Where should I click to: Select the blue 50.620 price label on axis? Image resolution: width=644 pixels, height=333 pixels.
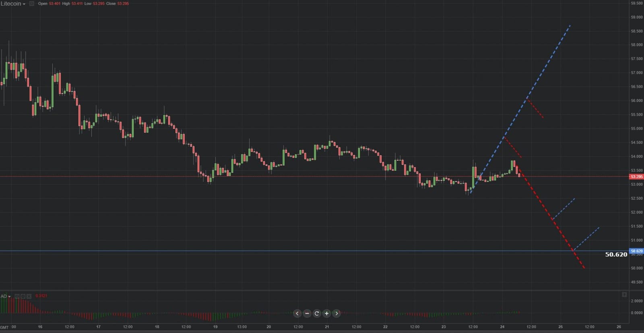[x=637, y=251]
